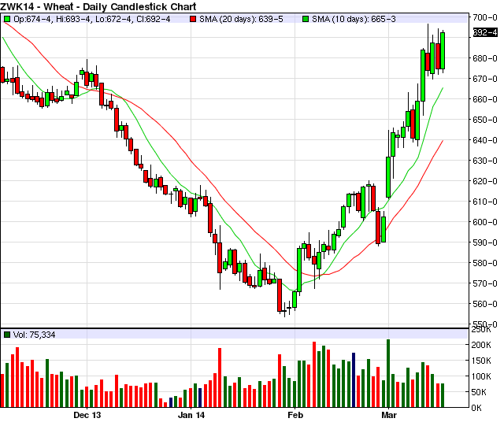Click the 50K volume axis label
Screen dimensions: 504x422
pyautogui.click(x=481, y=392)
